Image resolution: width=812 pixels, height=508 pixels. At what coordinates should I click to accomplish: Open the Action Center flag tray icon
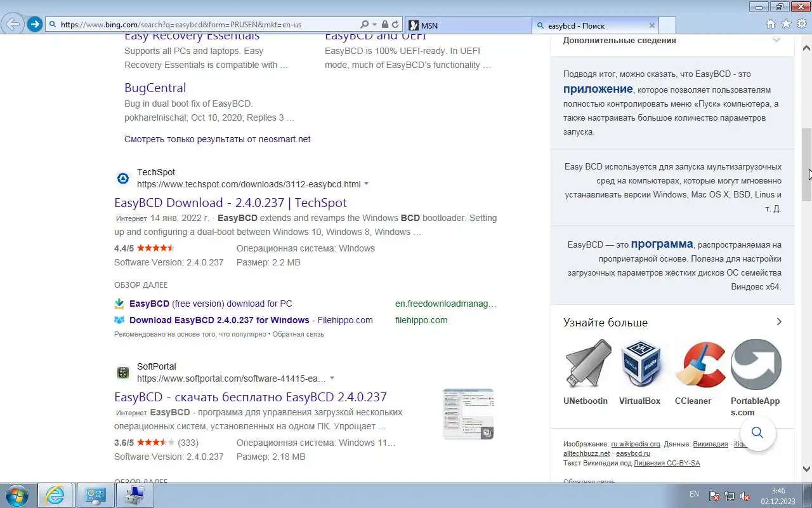pos(714,496)
